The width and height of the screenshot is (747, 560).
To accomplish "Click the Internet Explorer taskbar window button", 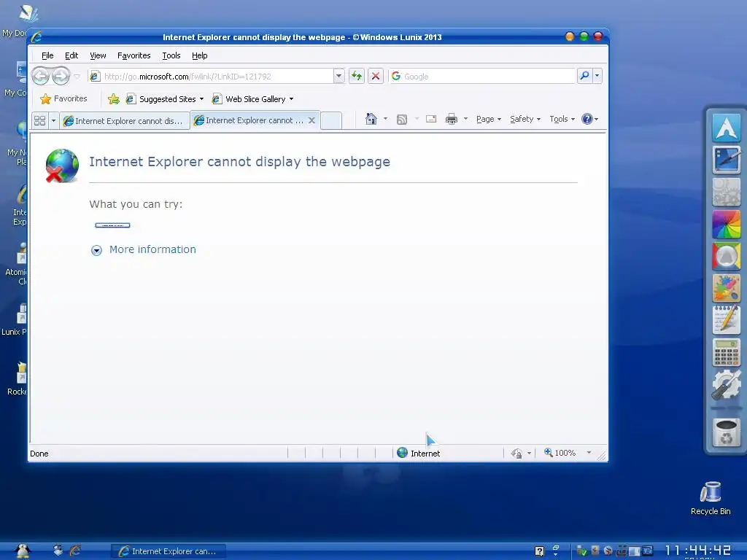I will (169, 551).
